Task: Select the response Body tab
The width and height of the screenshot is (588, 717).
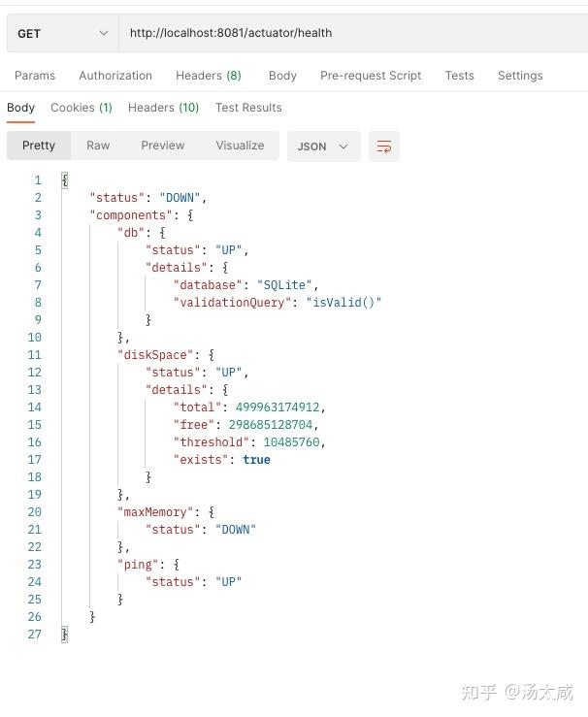Action: [20, 108]
